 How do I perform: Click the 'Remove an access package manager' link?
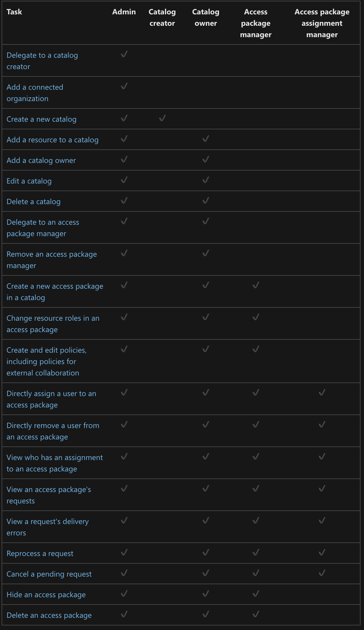pos(52,260)
